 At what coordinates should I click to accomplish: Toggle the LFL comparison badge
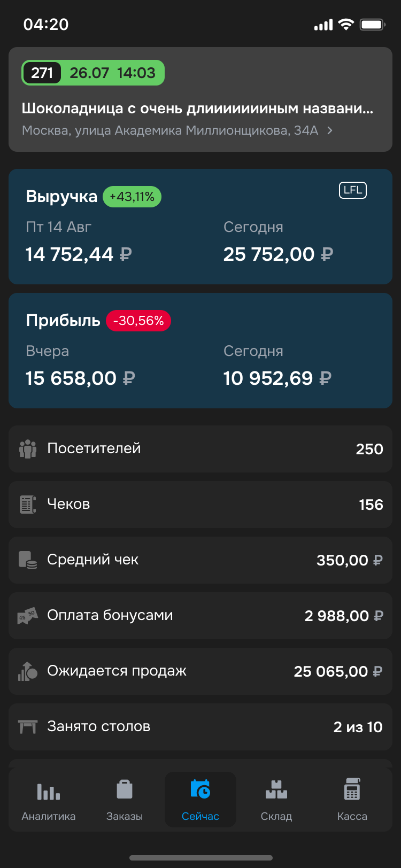click(353, 190)
